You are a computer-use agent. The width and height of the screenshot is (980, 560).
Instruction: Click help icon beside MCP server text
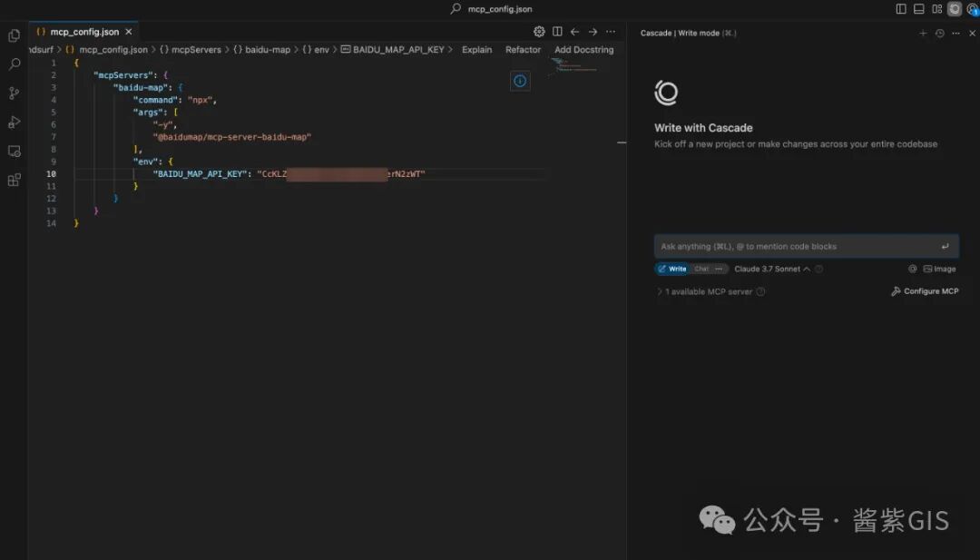click(x=760, y=291)
